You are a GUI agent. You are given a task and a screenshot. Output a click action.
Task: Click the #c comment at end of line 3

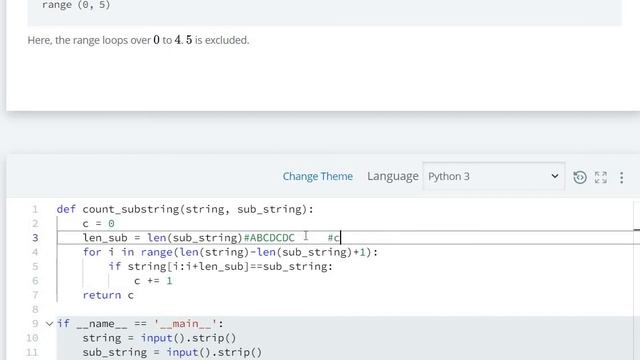click(x=333, y=238)
